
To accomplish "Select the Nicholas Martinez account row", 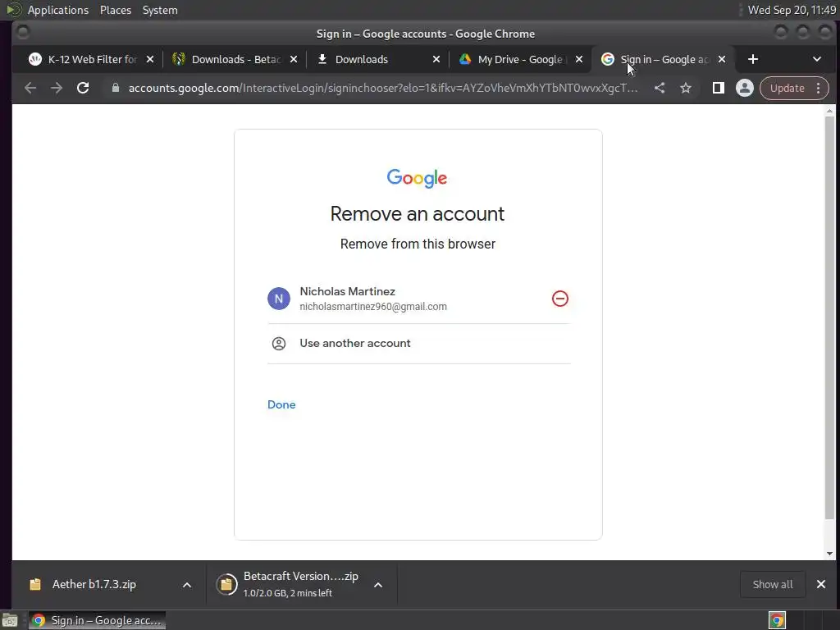I will click(x=418, y=299).
